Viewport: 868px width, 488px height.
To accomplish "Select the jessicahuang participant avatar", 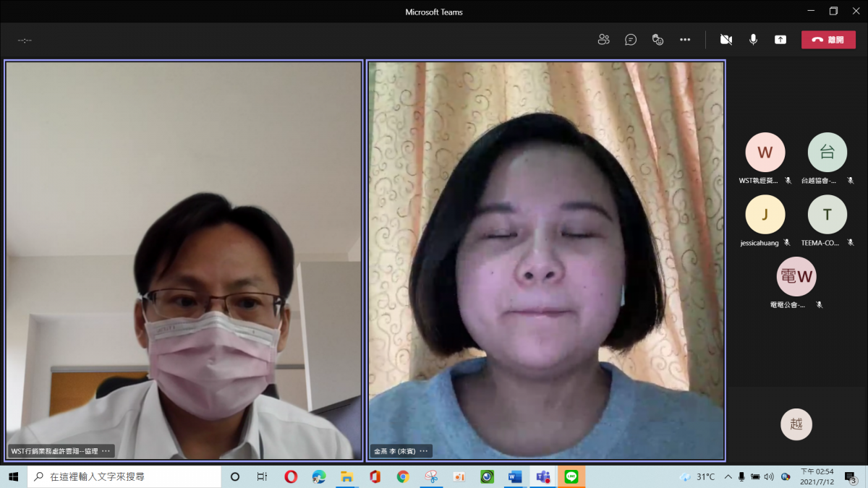I will (765, 215).
